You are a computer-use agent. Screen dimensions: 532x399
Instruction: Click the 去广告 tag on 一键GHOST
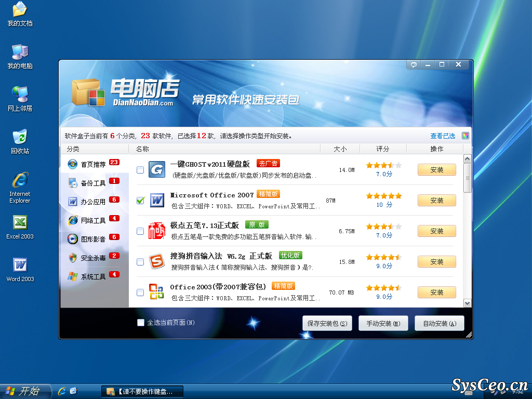268,163
